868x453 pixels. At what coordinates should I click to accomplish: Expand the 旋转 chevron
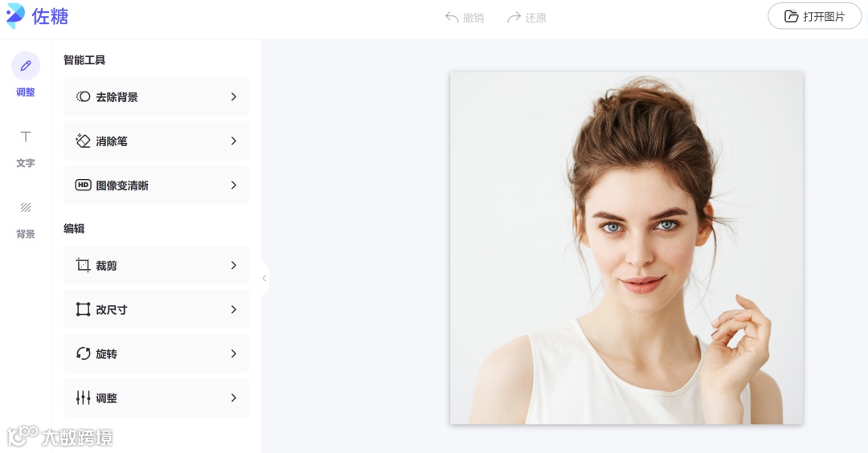click(x=234, y=353)
